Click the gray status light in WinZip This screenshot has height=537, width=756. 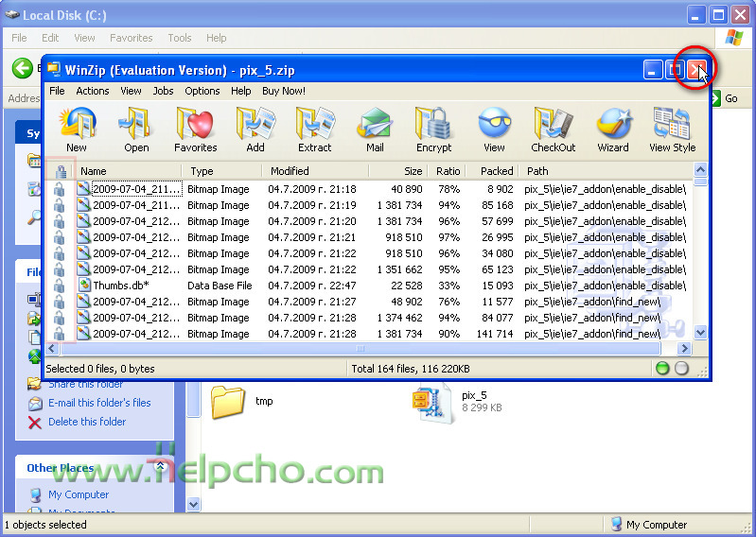(x=681, y=369)
